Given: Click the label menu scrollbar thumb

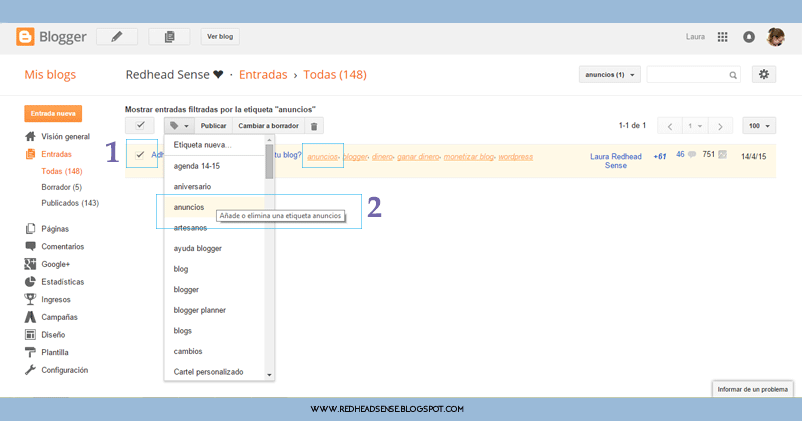Looking at the screenshot, I should pos(269,162).
